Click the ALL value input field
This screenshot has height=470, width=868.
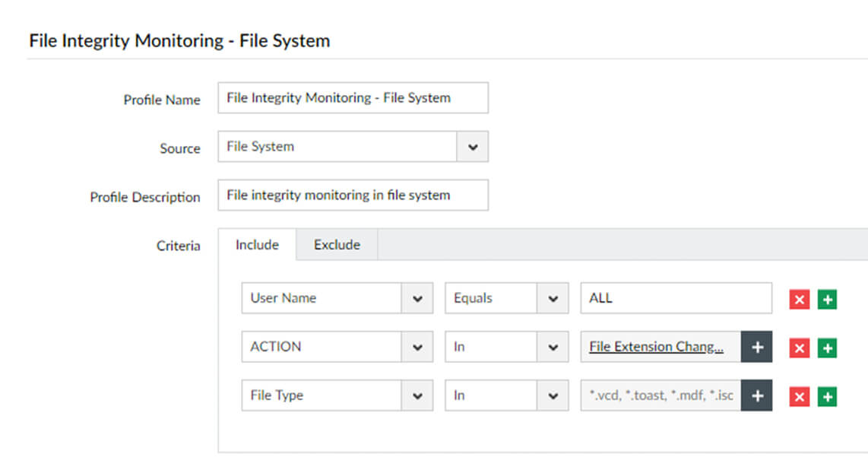(x=675, y=298)
